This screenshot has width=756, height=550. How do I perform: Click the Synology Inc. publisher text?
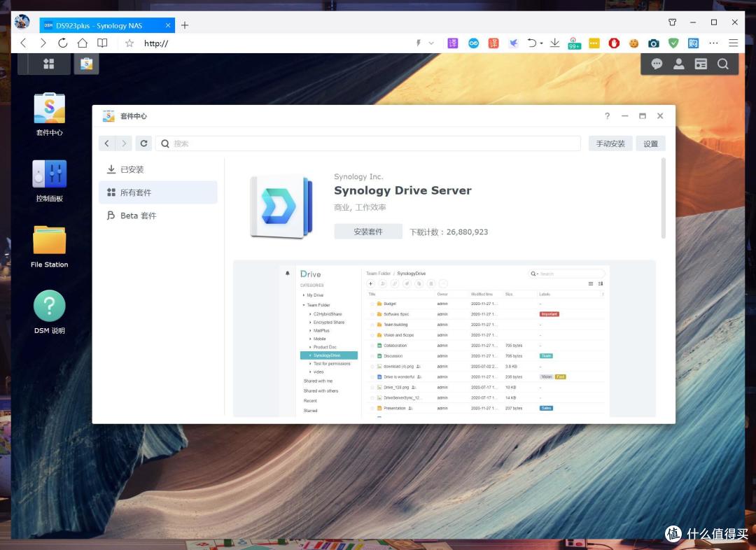point(358,176)
